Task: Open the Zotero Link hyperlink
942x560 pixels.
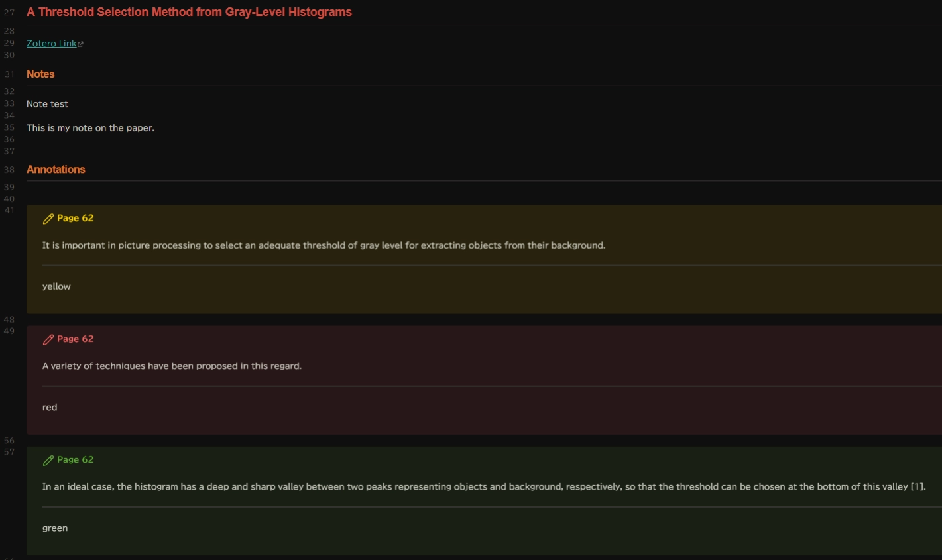Action: point(51,44)
